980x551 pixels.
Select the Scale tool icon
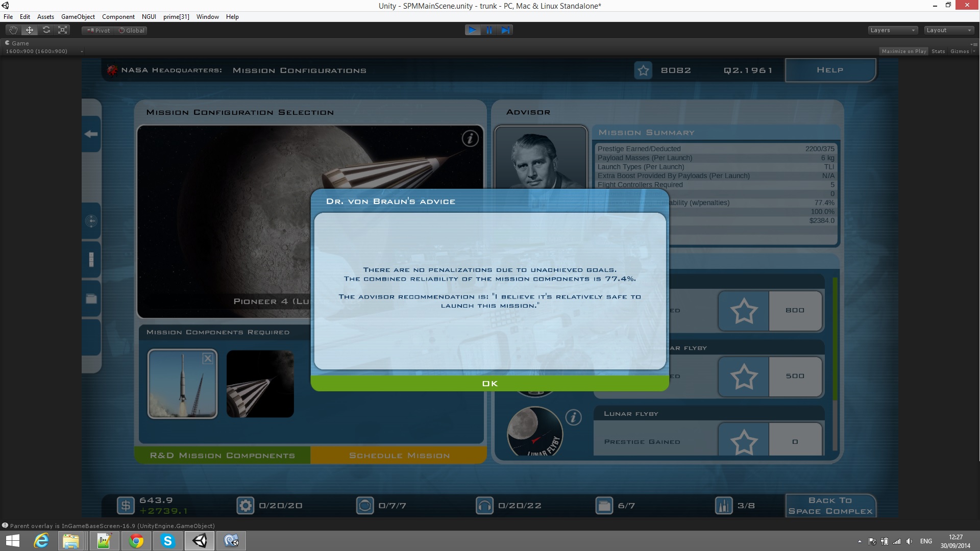tap(63, 30)
